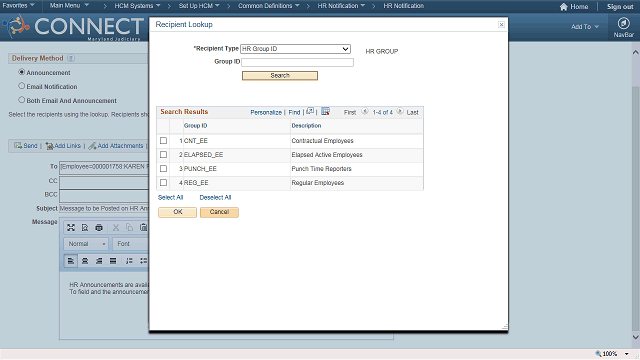Click editor print icon
The image size is (640, 360).
click(x=99, y=228)
